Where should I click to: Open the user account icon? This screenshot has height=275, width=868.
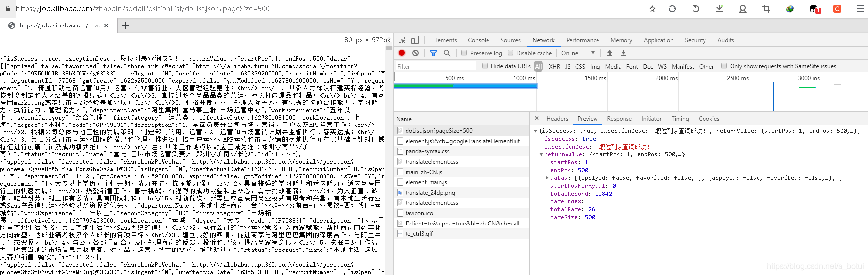[x=743, y=9]
